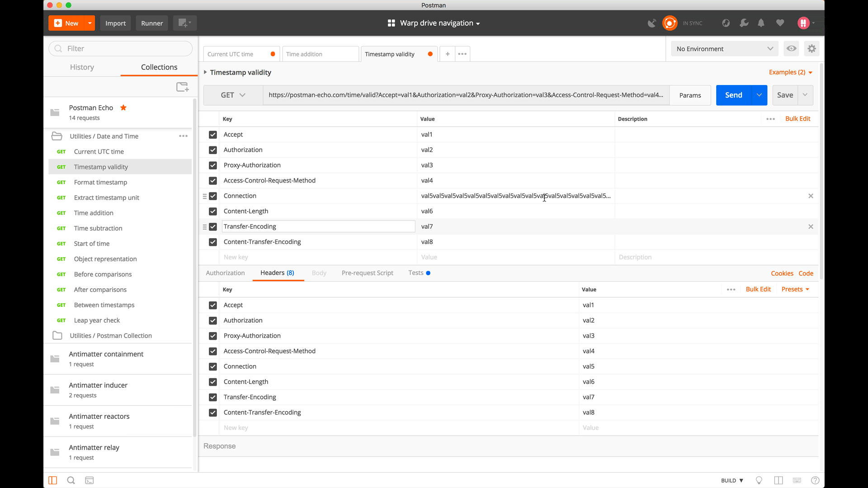Click the Bulk Edit button in headers
868x488 pixels.
(758, 289)
